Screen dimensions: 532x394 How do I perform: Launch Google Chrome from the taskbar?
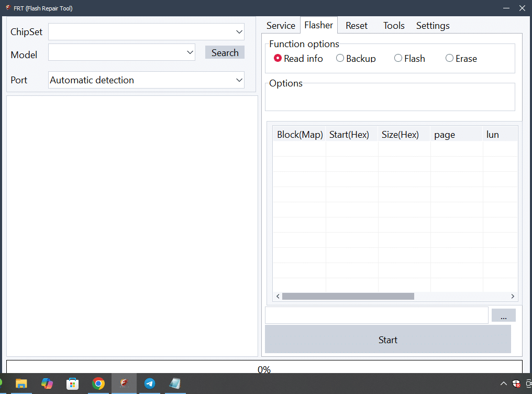pyautogui.click(x=99, y=384)
